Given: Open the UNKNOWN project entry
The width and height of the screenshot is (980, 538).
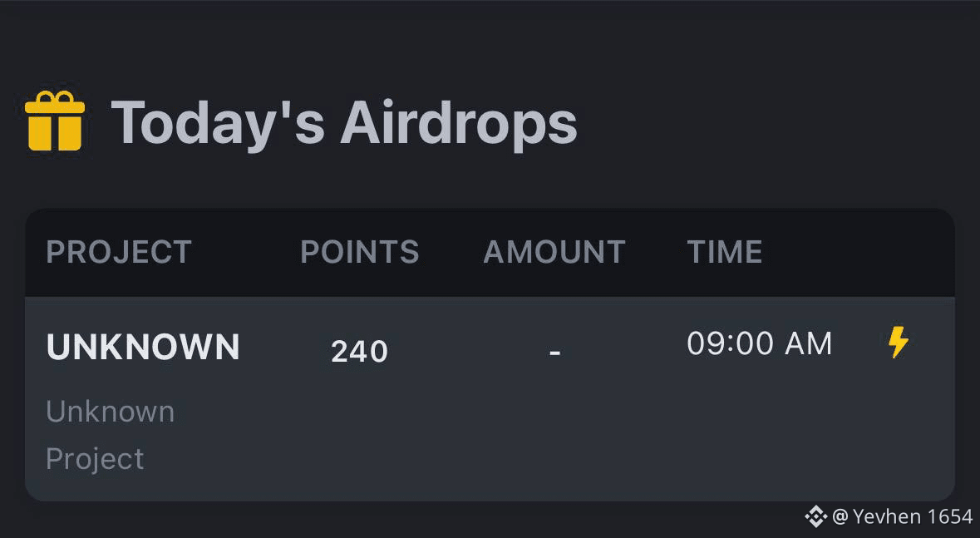Looking at the screenshot, I should [143, 347].
